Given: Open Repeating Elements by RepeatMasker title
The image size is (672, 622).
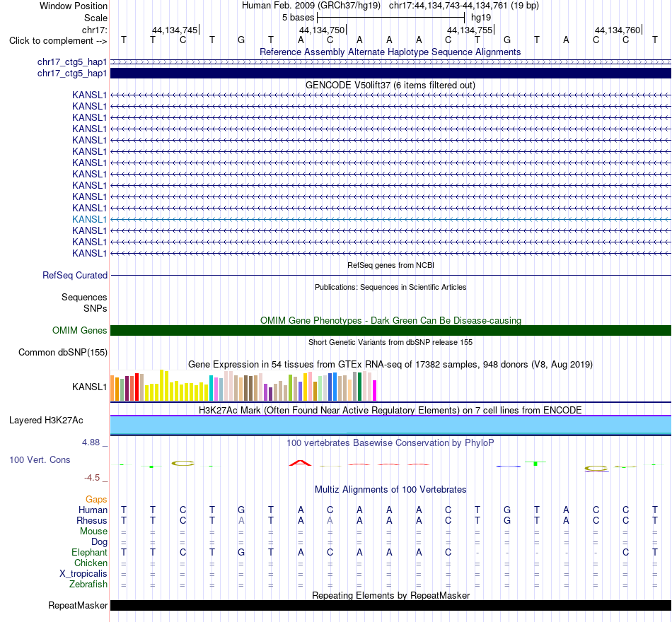Looking at the screenshot, I should tap(390, 595).
